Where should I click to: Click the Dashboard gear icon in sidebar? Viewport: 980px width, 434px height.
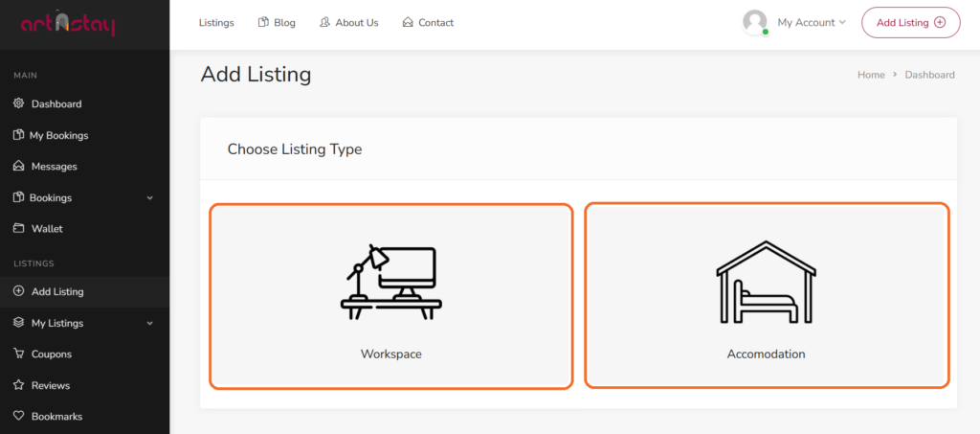[18, 103]
